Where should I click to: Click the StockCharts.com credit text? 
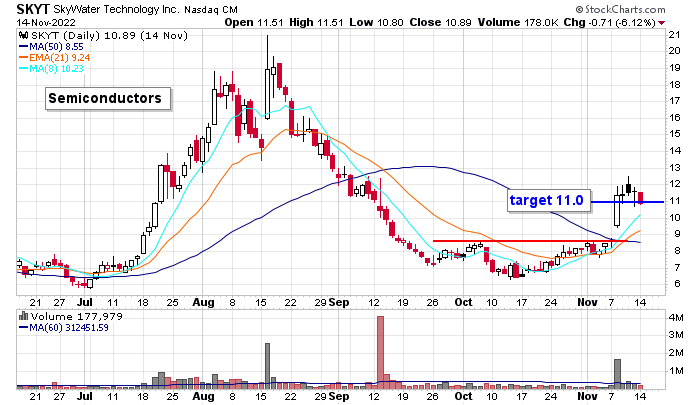[x=621, y=9]
